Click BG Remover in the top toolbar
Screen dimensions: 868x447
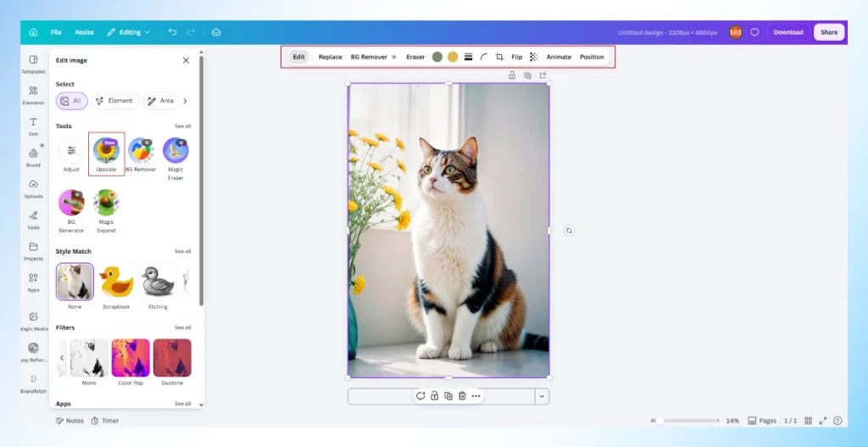[x=374, y=57]
